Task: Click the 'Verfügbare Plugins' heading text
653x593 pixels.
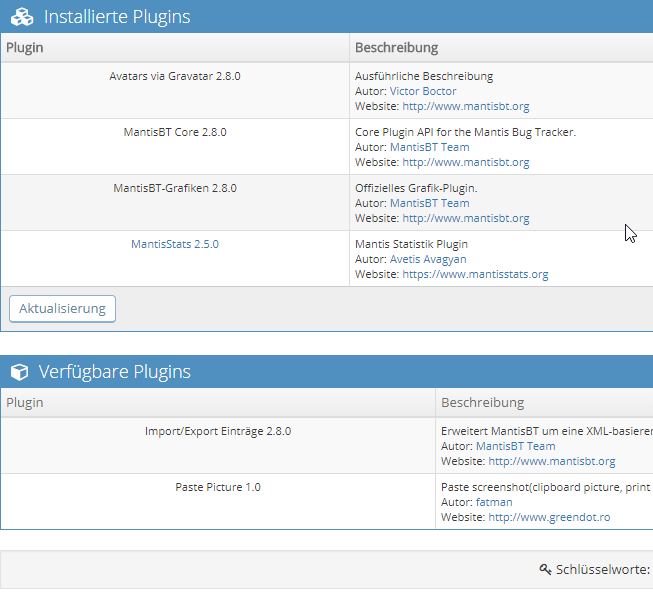Action: pyautogui.click(x=115, y=372)
